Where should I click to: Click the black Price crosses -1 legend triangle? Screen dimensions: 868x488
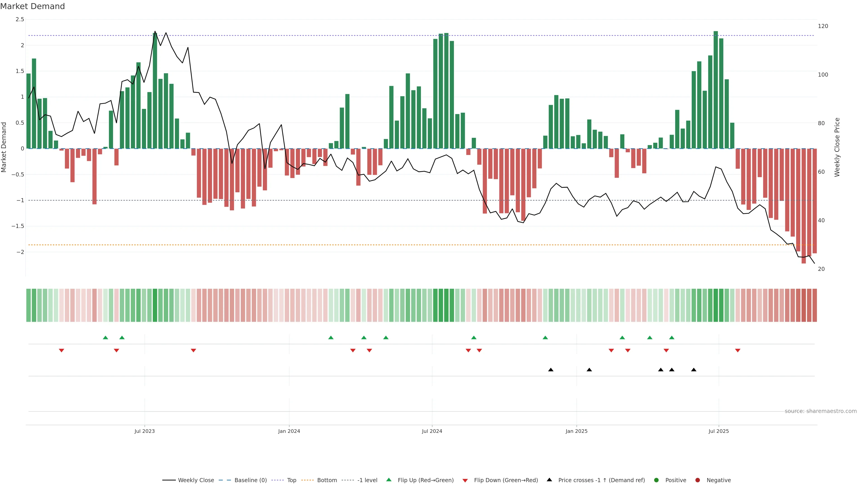click(x=549, y=480)
